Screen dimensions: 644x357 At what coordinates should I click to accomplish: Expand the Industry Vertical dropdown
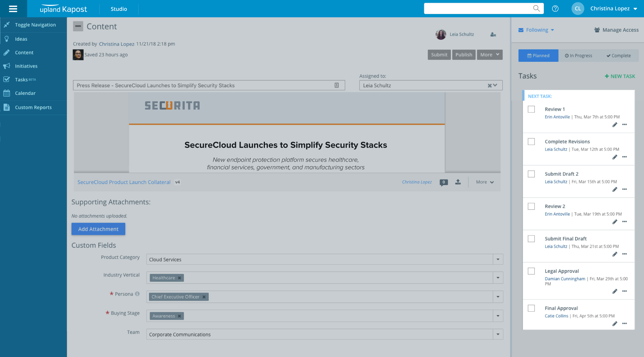[498, 278]
